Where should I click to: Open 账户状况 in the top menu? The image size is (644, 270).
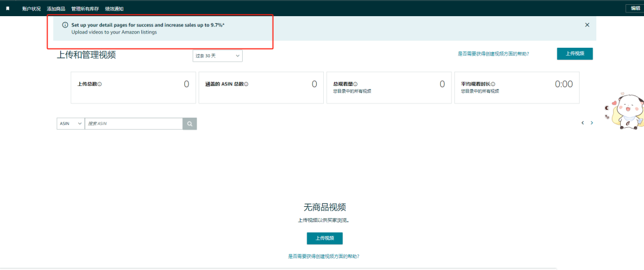pyautogui.click(x=32, y=8)
